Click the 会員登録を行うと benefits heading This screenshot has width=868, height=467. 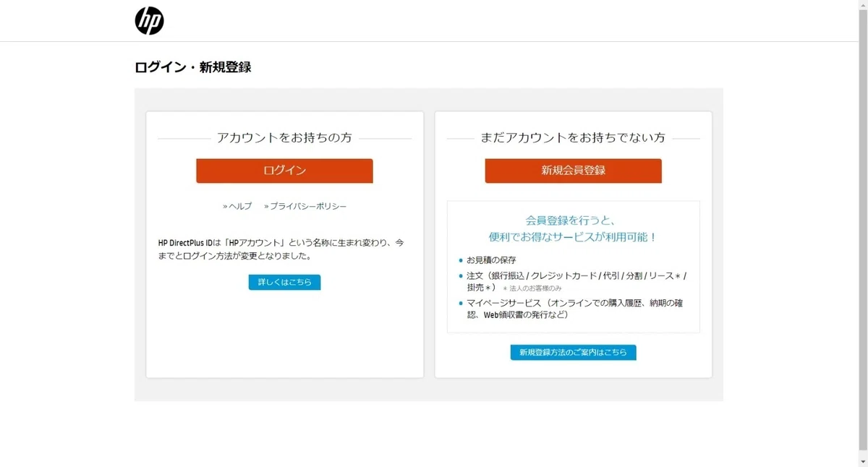(x=573, y=228)
